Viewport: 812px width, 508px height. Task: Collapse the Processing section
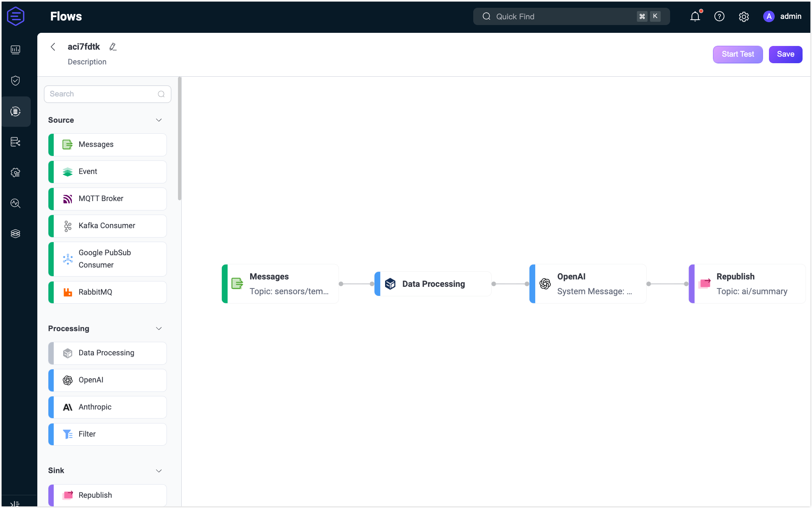coord(159,328)
